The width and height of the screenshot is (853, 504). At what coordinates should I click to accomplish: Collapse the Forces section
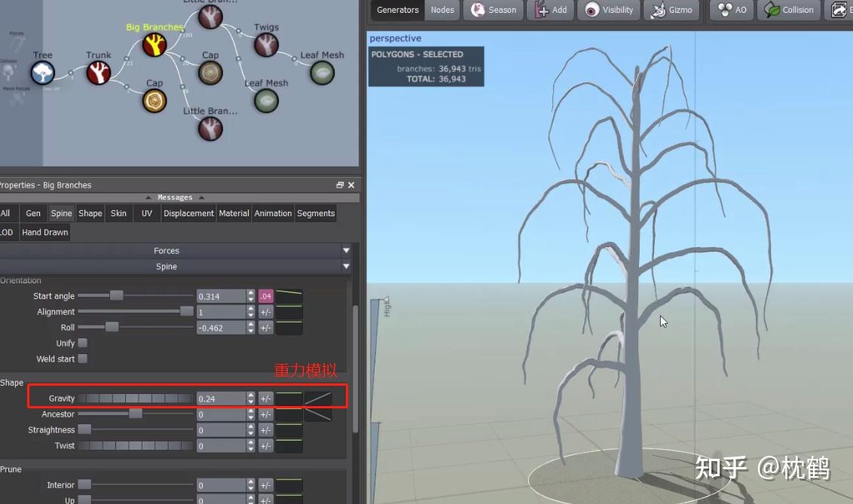tap(346, 251)
